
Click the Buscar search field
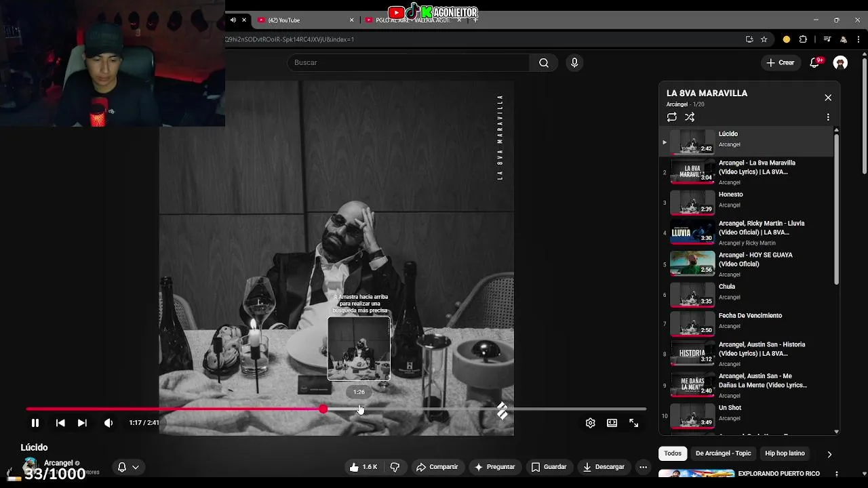click(408, 62)
